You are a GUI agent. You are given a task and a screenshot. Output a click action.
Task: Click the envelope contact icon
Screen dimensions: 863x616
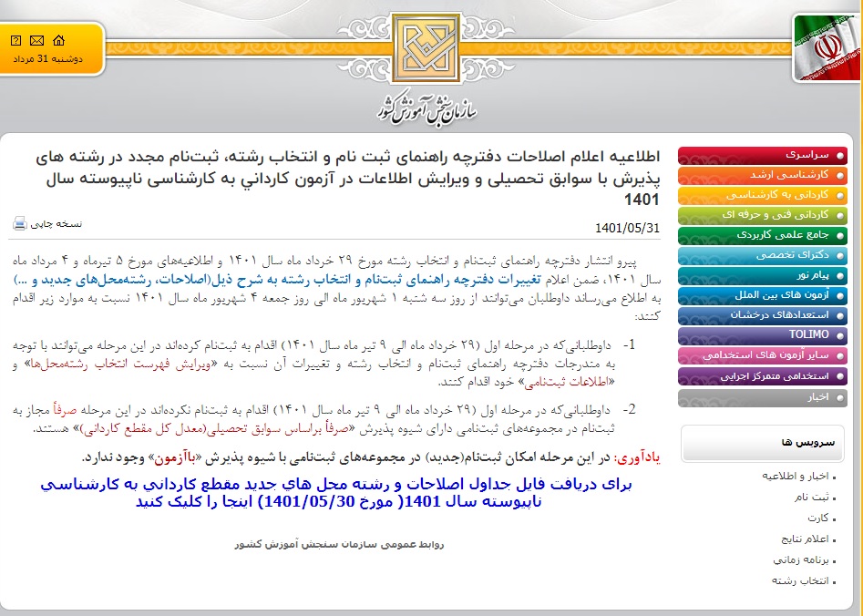click(x=37, y=40)
